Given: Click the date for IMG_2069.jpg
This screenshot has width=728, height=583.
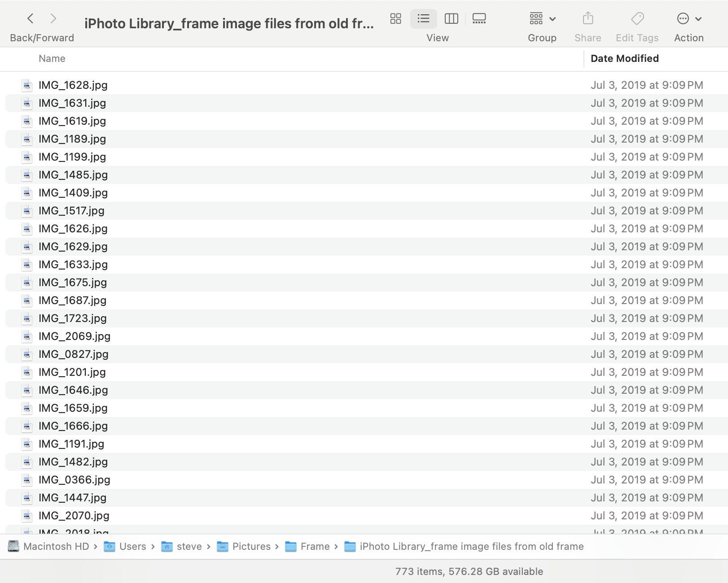Looking at the screenshot, I should (x=647, y=336).
